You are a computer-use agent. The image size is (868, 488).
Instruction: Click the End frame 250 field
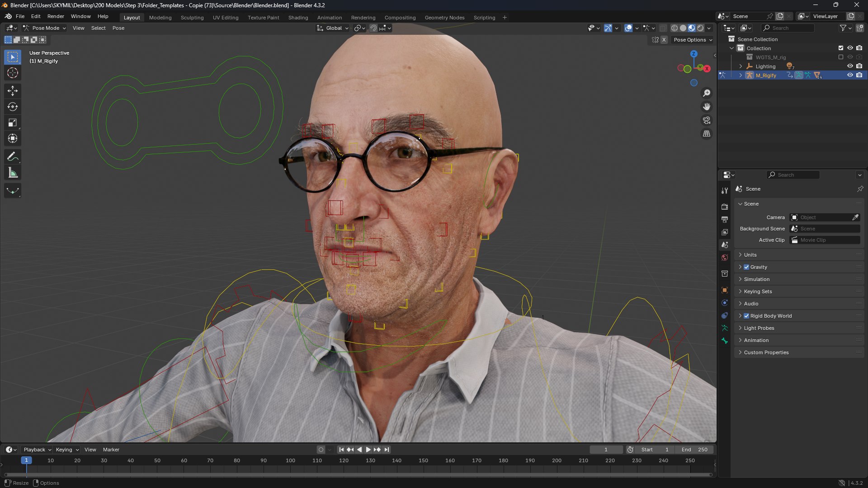coord(694,450)
